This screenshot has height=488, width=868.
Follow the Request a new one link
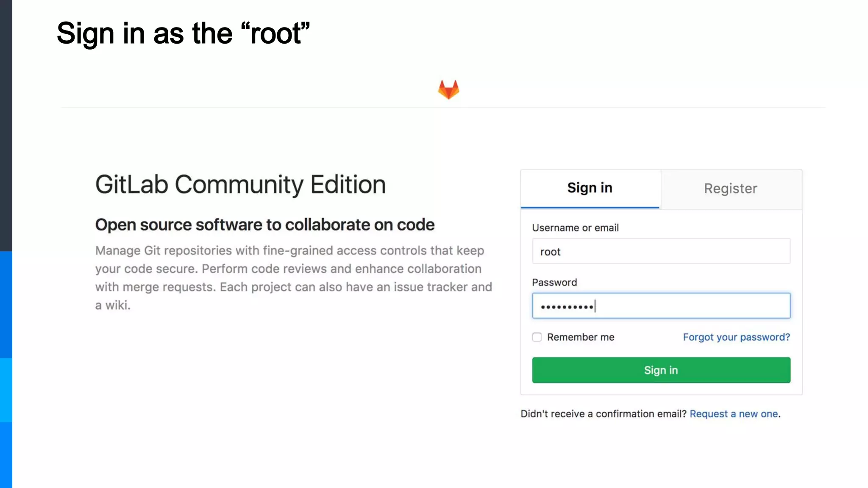pos(734,414)
